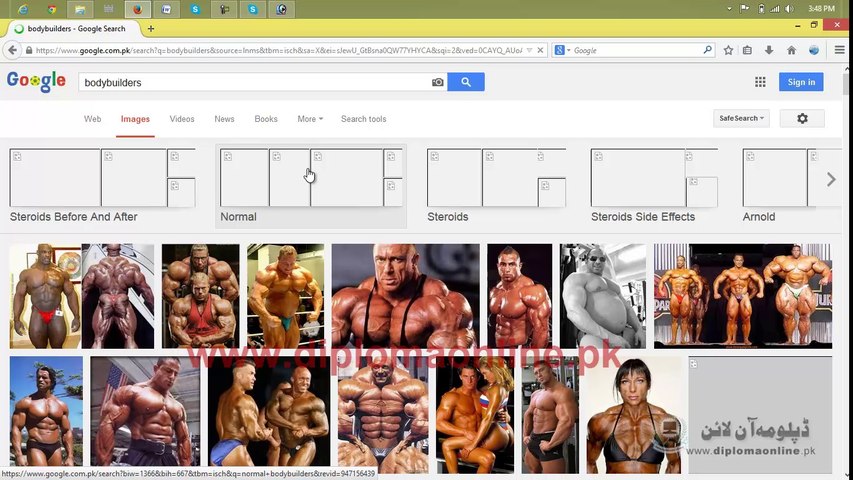This screenshot has height=480, width=853.
Task: Click the network signal tray icon
Action: tap(775, 9)
